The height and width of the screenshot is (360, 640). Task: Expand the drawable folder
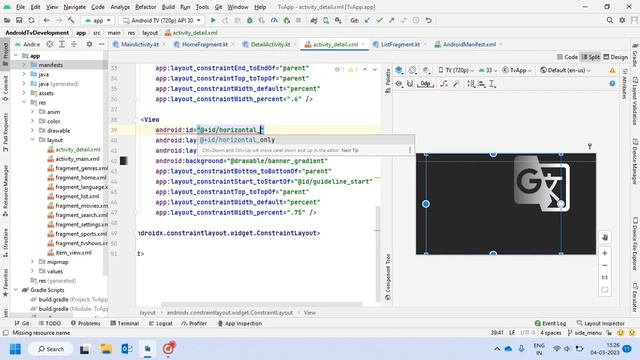click(x=32, y=131)
